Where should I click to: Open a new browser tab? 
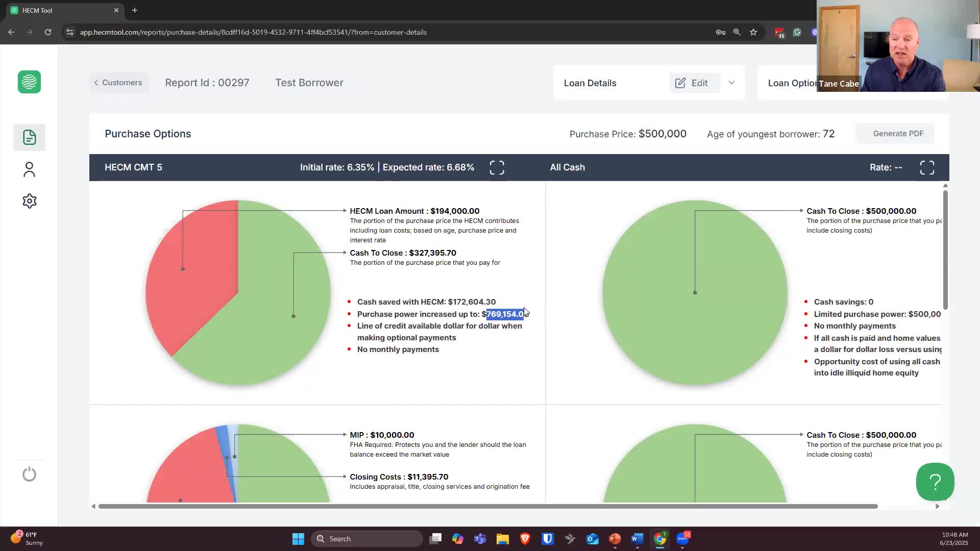(x=134, y=10)
